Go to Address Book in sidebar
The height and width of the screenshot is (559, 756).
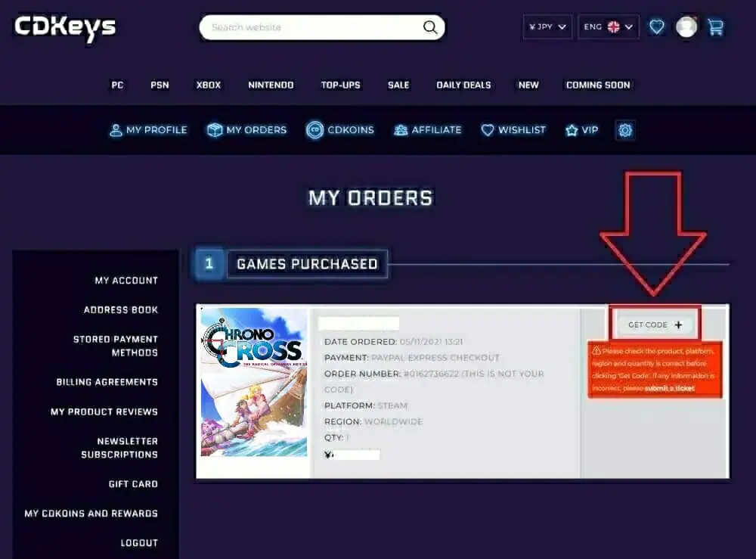point(121,310)
